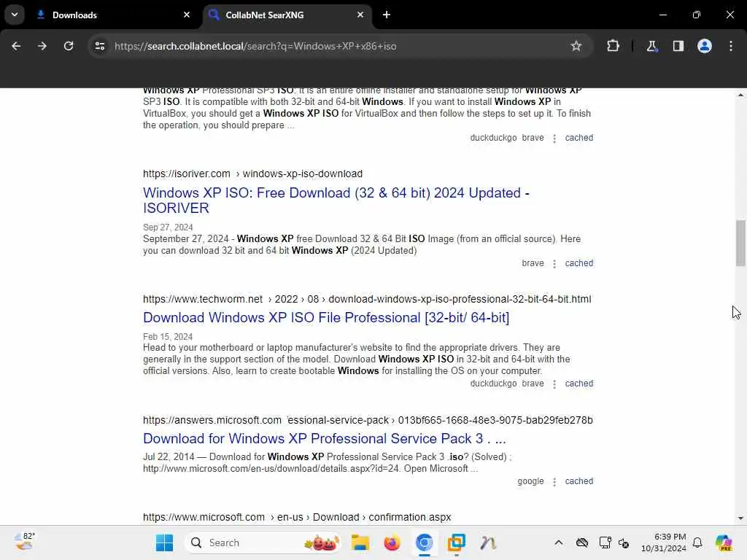Open the Windows Start menu
This screenshot has height=560, width=747.
coord(164,542)
